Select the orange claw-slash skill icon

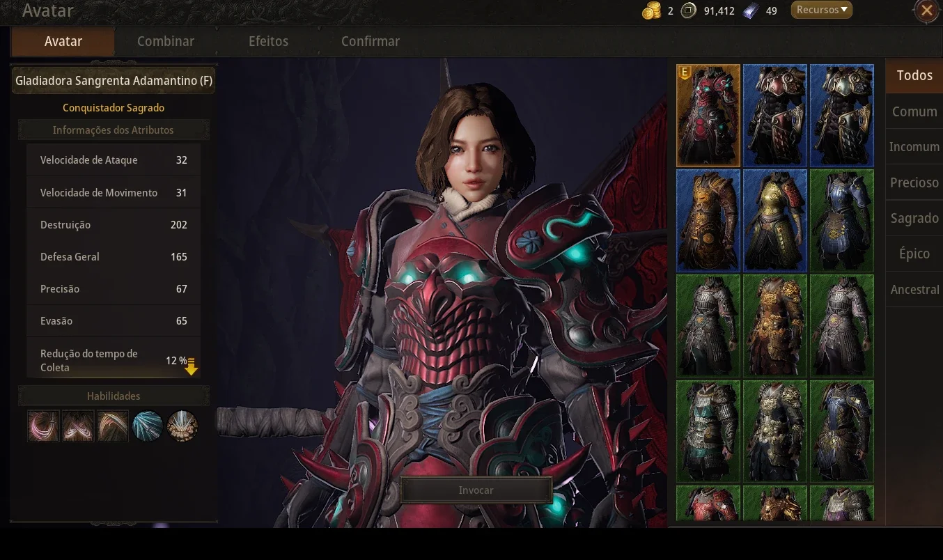click(113, 426)
